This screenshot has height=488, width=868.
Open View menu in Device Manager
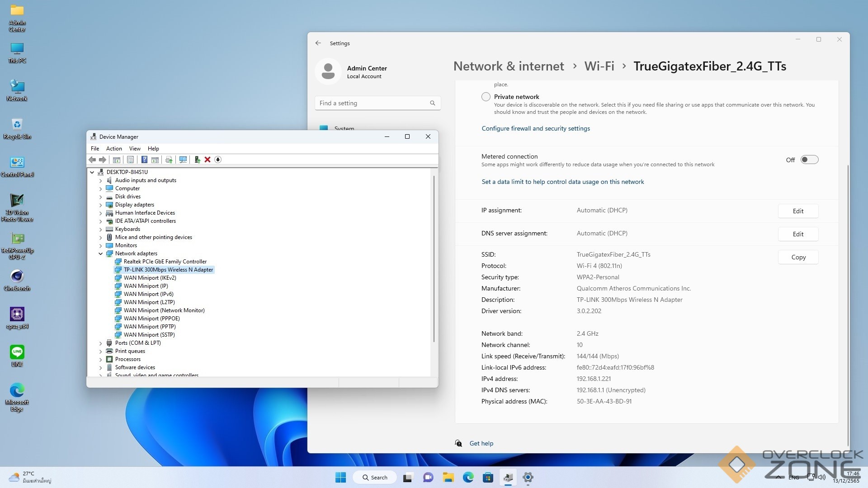coord(135,148)
